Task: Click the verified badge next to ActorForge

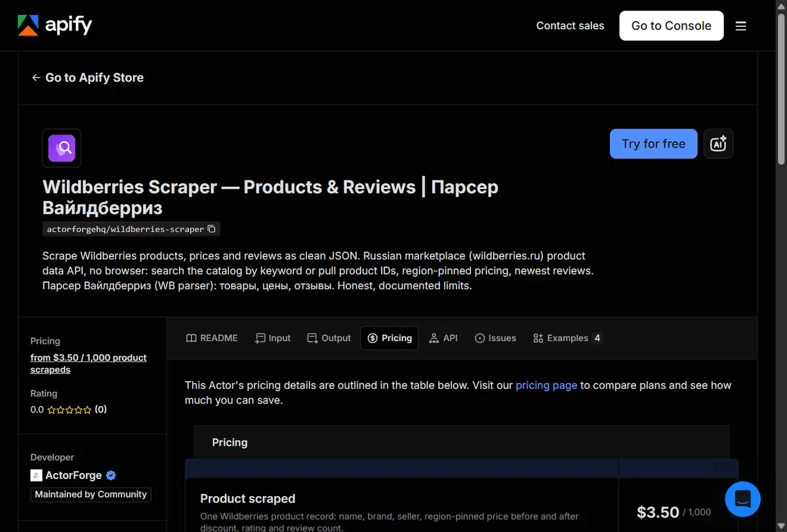Action: click(x=111, y=476)
